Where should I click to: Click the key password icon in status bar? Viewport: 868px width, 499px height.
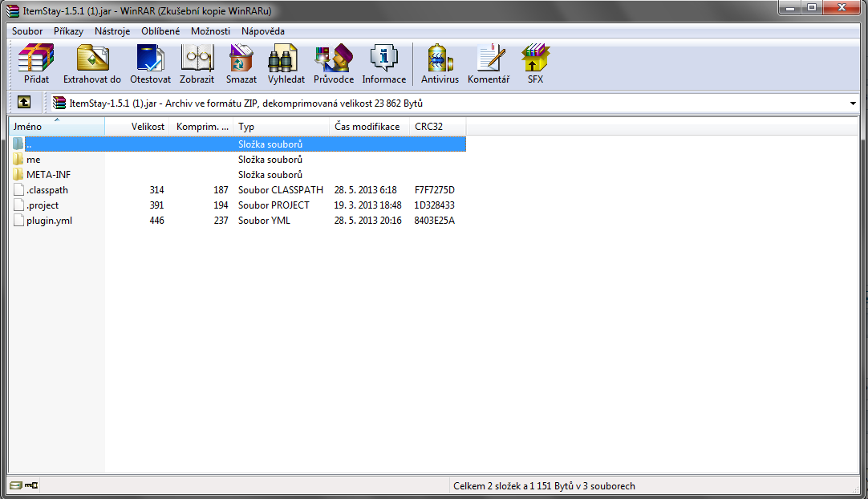31,485
